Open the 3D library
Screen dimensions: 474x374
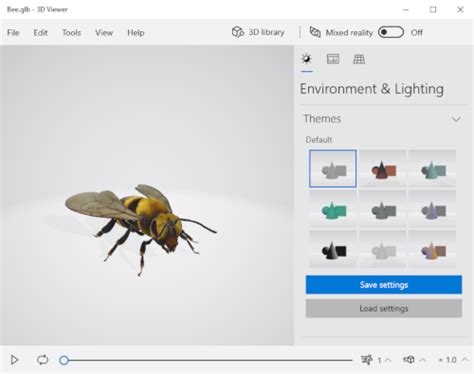click(x=258, y=32)
